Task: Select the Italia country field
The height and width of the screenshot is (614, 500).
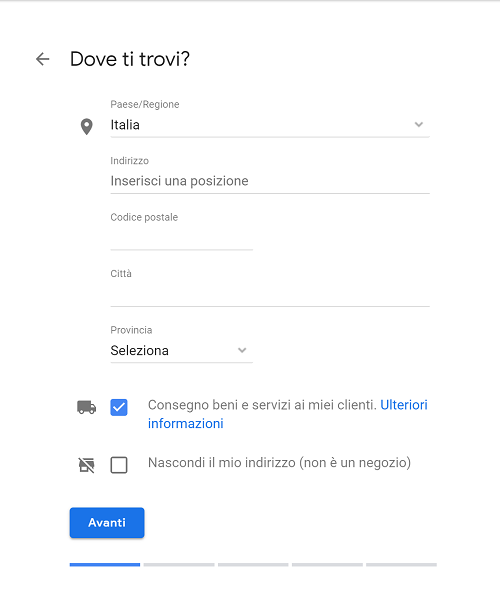Action: (x=270, y=125)
